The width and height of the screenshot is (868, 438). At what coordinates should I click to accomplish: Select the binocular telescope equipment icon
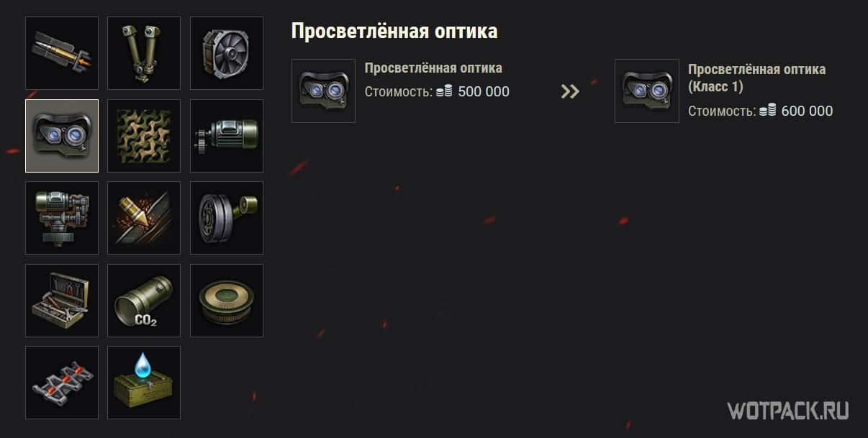[144, 53]
